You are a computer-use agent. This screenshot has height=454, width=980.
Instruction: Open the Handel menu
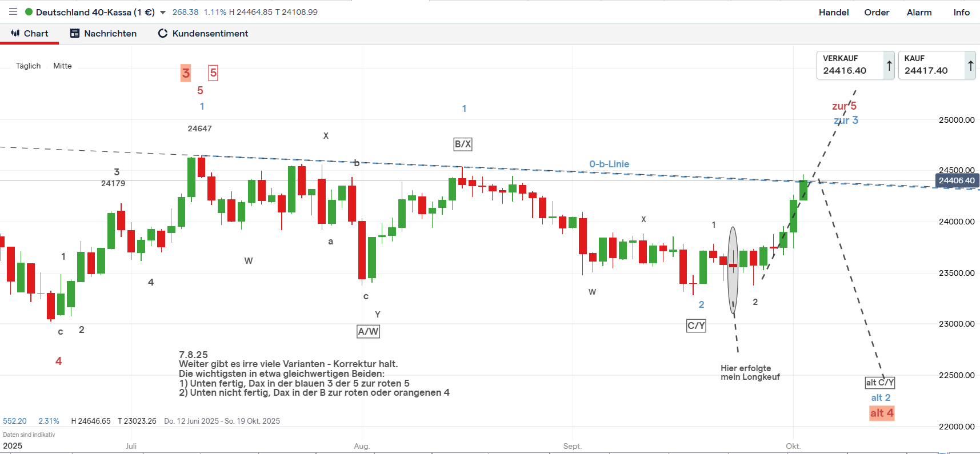click(833, 13)
